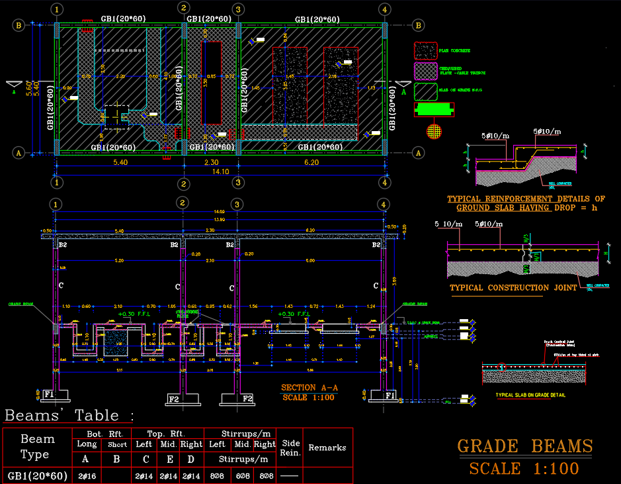This screenshot has width=621, height=484.
Task: Select the large SCALE 1:100 text under GRADE BEAMS
Action: click(524, 469)
